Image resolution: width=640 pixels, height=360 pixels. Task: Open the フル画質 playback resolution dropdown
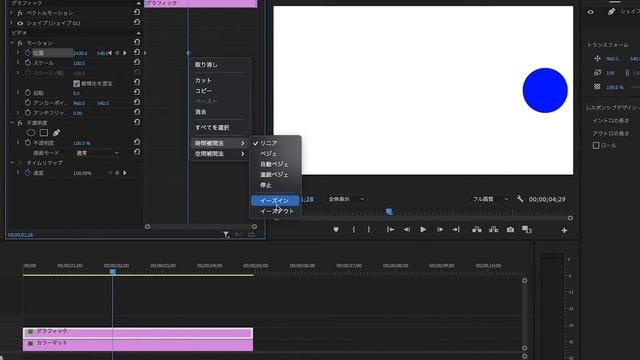point(490,199)
